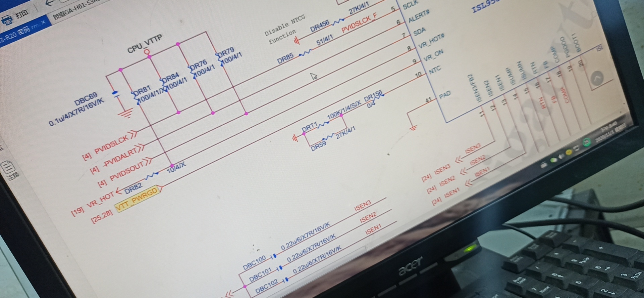644x298 pixels.
Task: Click the [24] ISEN3 port label
Action: [x=436, y=173]
